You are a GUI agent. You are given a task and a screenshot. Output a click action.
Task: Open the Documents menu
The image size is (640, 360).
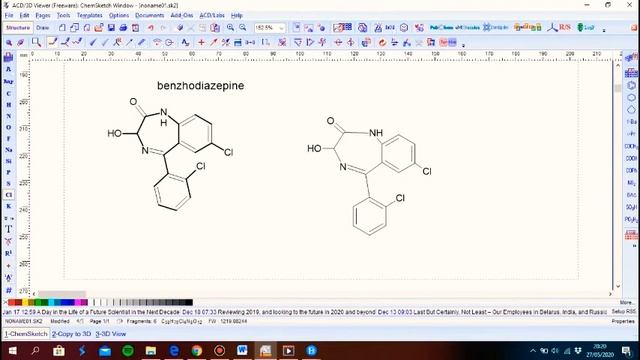(149, 15)
